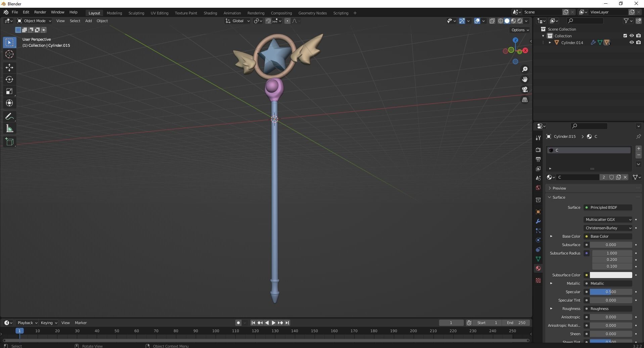Click the End frame field
644x348 pixels.
click(516, 323)
